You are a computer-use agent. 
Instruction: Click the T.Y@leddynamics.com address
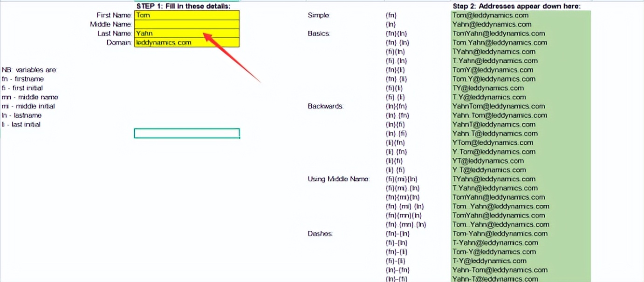click(489, 97)
